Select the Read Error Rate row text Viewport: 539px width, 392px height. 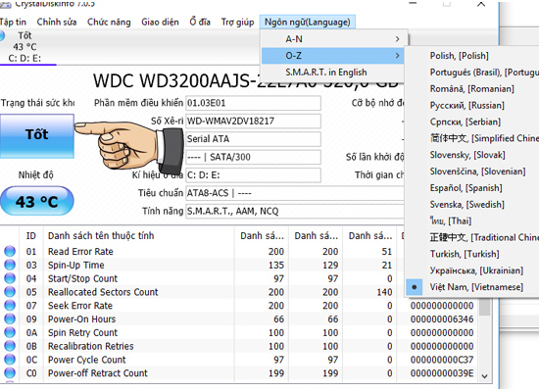[x=80, y=252]
